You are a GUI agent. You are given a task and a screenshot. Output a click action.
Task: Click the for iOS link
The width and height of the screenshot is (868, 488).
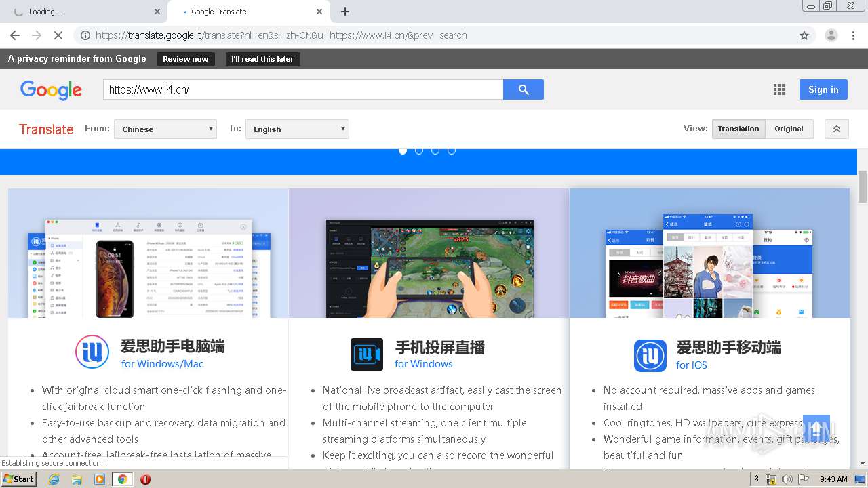pyautogui.click(x=691, y=365)
